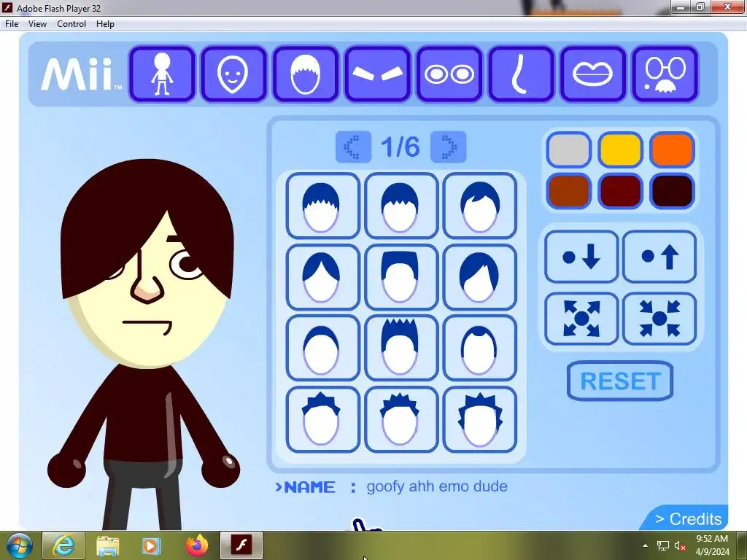
Task: Click the network tray icon
Action: [662, 545]
